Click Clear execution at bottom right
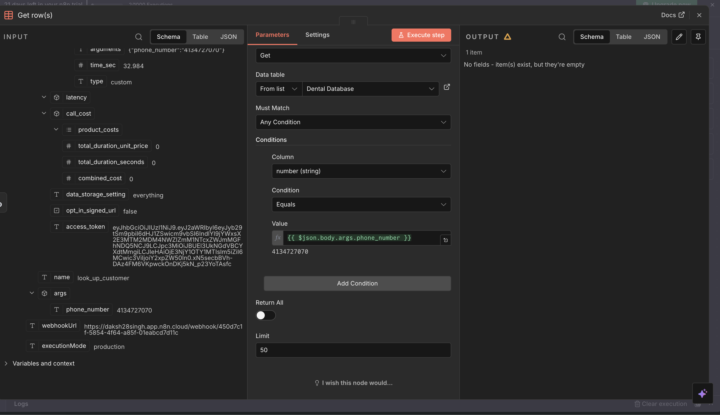 661,404
